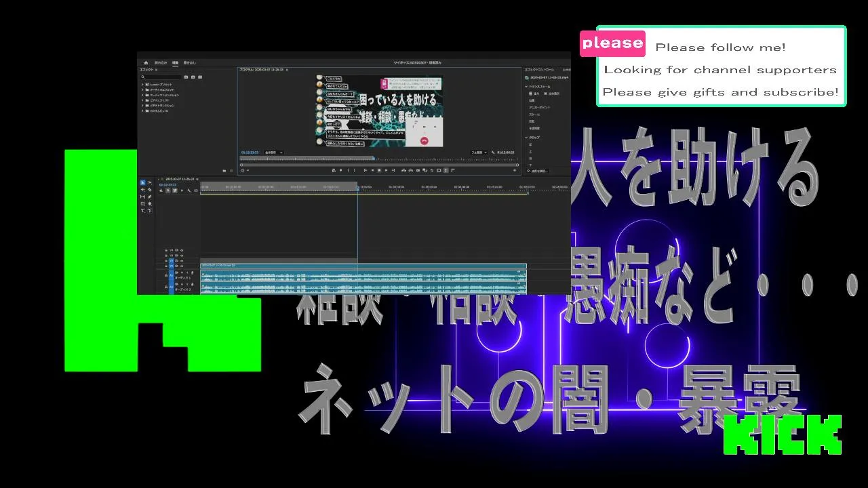Open program monitor settings wrench
Screen dimensions: 868x488
coord(493,152)
